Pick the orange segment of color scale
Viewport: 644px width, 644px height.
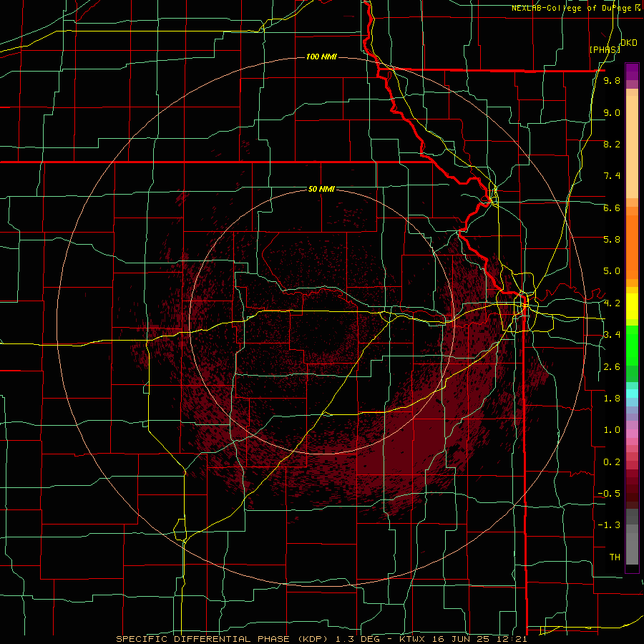click(632, 246)
